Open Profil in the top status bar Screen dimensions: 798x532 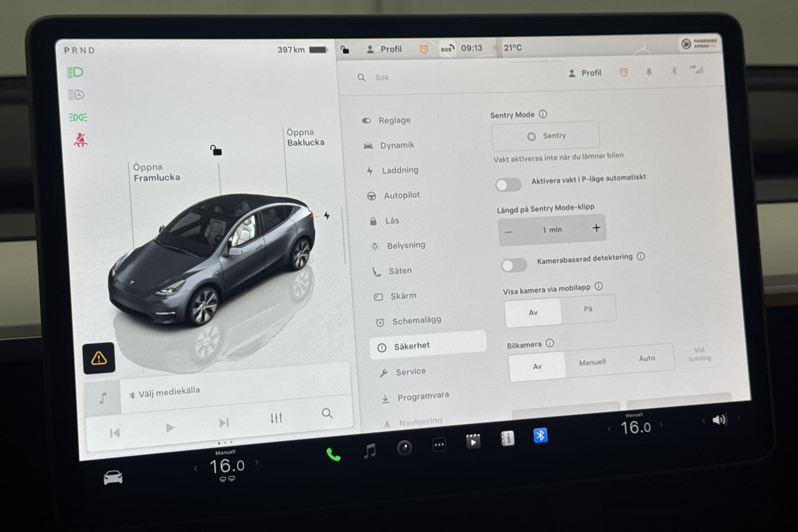click(x=384, y=49)
